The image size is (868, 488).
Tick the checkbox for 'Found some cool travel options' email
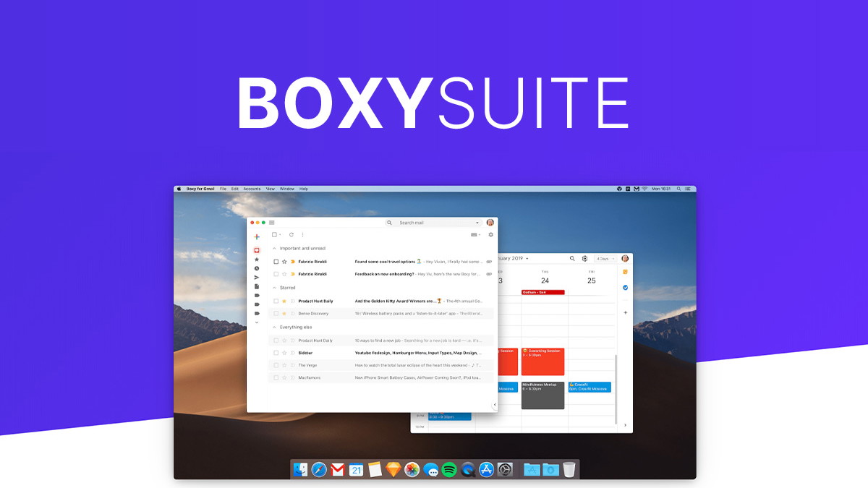pos(276,262)
